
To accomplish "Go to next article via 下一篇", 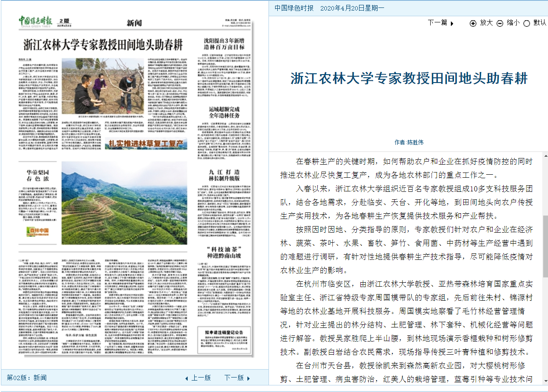I will tap(437, 23).
